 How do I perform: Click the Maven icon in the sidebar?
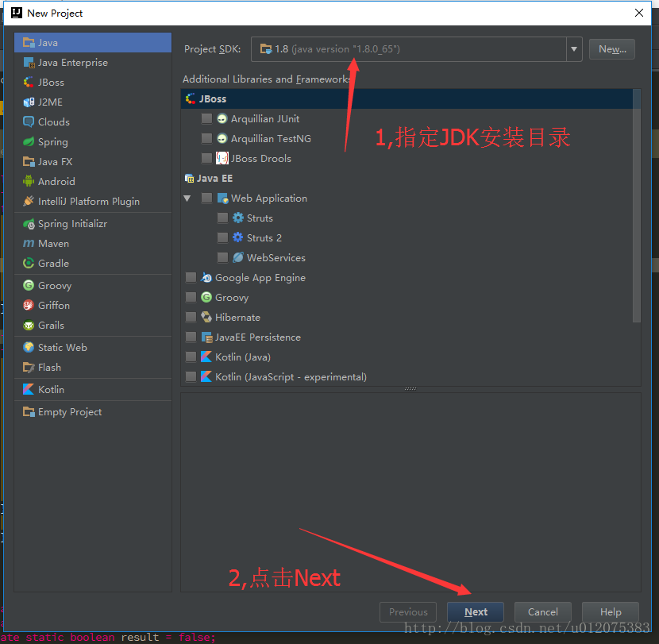point(27,243)
